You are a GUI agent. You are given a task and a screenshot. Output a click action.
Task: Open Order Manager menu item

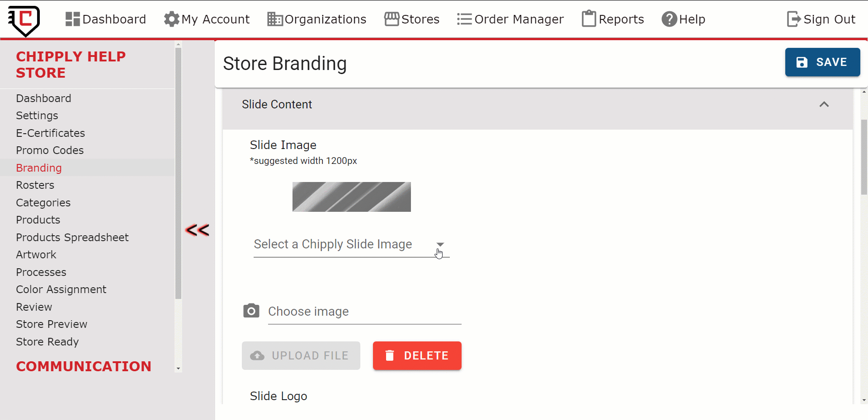[510, 19]
